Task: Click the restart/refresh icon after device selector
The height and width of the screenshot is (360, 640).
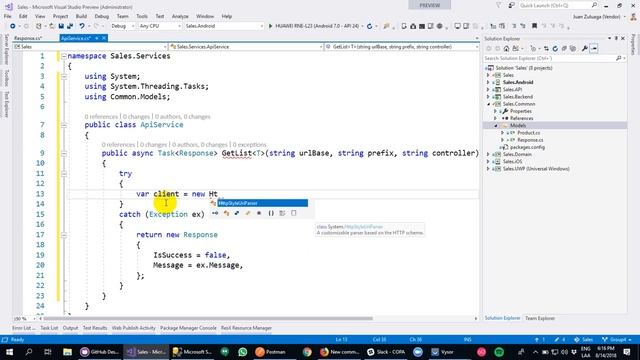Action: coord(369,26)
